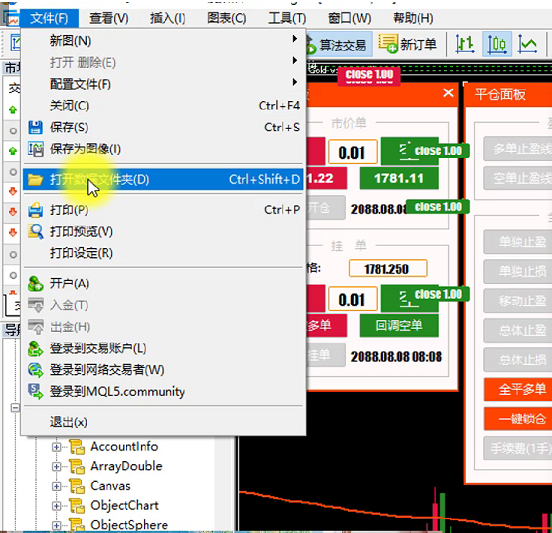This screenshot has width=552, height=533.
Task: Click the 单独止盈 button
Action: click(x=518, y=242)
